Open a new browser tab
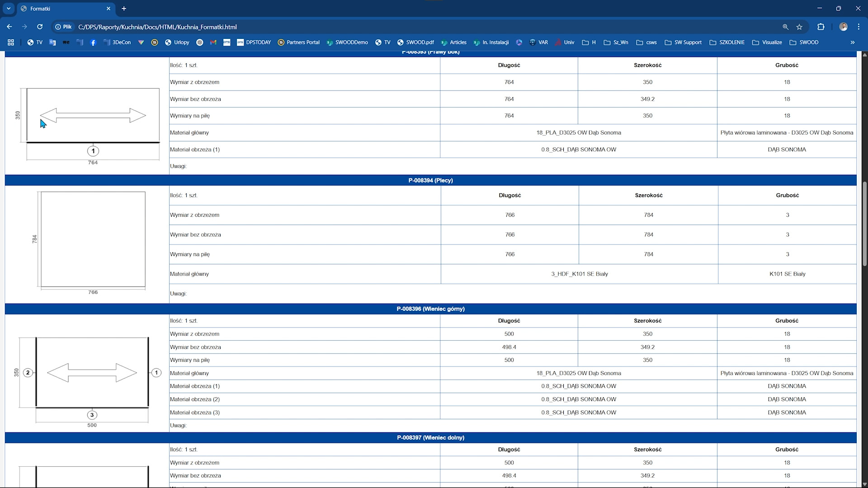The width and height of the screenshot is (868, 488). tap(124, 8)
